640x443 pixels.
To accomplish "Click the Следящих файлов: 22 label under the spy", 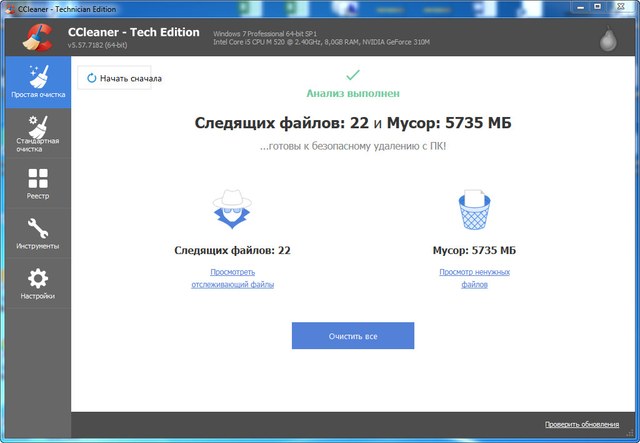I will point(232,250).
